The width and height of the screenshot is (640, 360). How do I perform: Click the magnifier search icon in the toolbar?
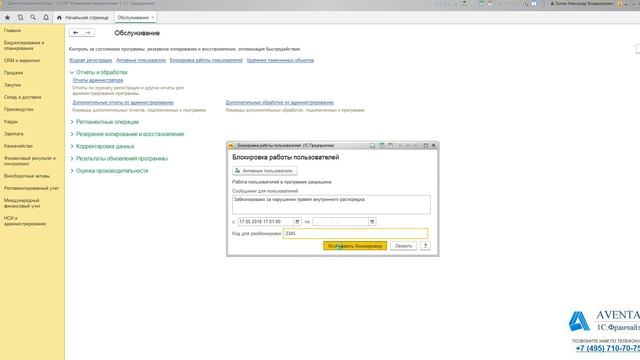pyautogui.click(x=33, y=18)
